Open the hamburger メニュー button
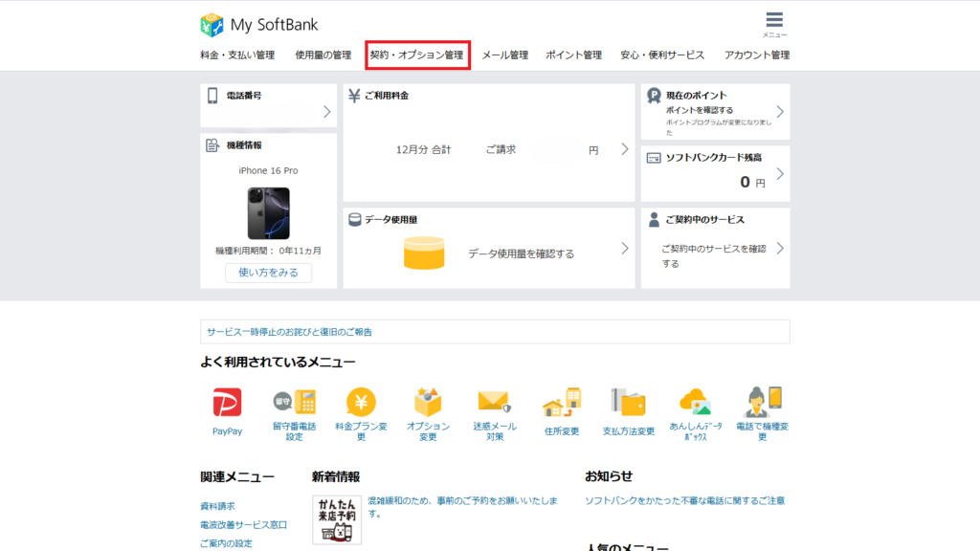Screen dimensions: 980x551 tap(774, 21)
